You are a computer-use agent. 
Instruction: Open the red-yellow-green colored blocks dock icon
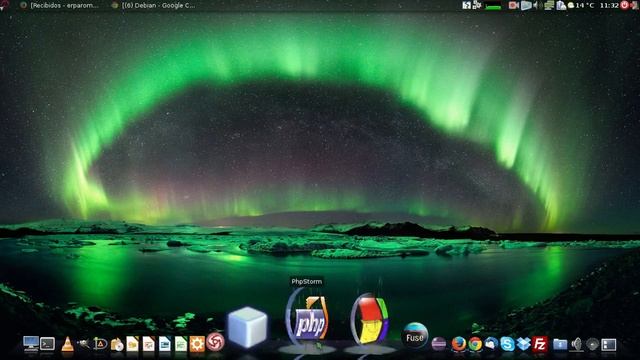point(371,320)
